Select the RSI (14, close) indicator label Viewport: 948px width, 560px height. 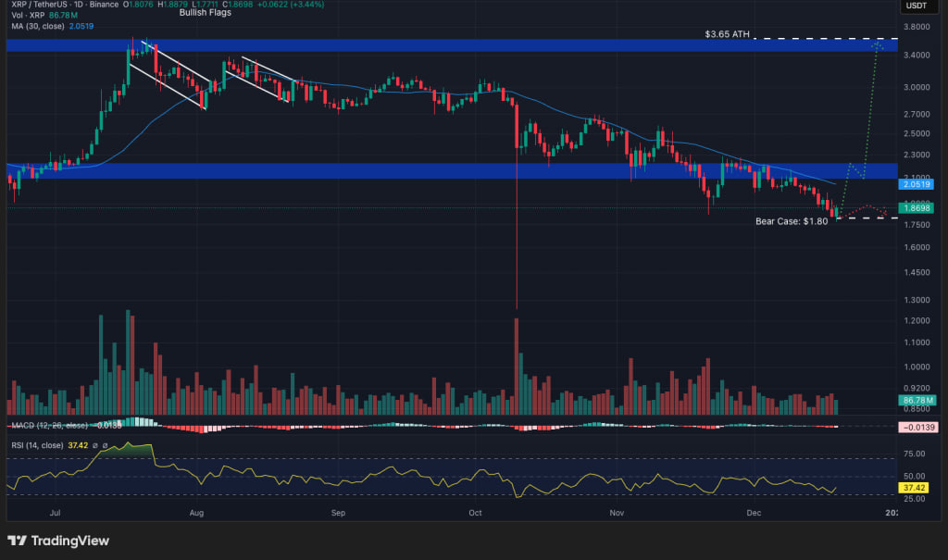[x=37, y=444]
